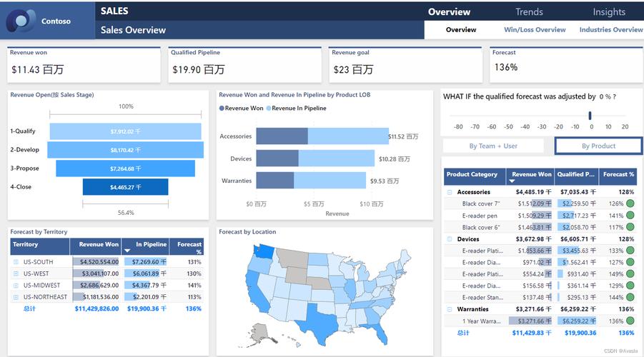
Task: Click Revenue In Pipeline legend marker
Action: click(x=269, y=109)
